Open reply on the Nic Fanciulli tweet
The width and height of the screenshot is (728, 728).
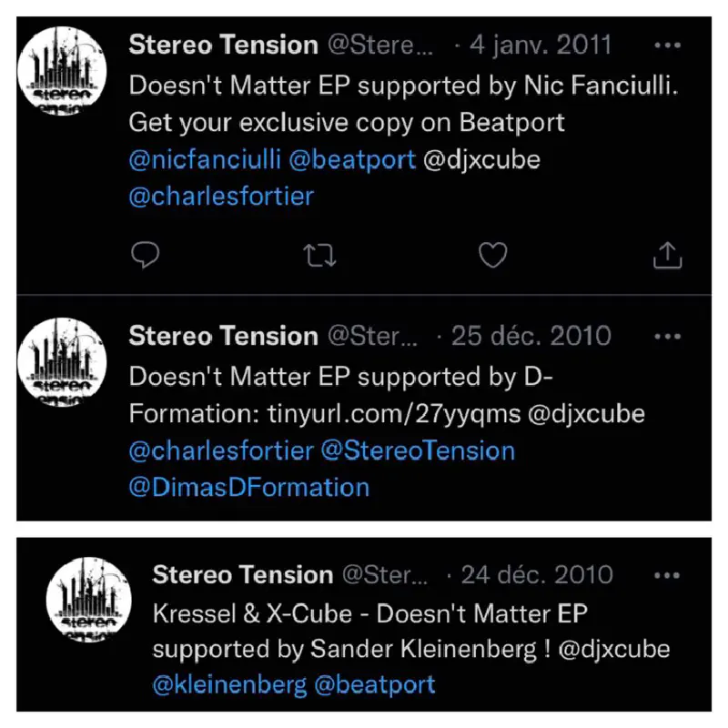pyautogui.click(x=146, y=255)
